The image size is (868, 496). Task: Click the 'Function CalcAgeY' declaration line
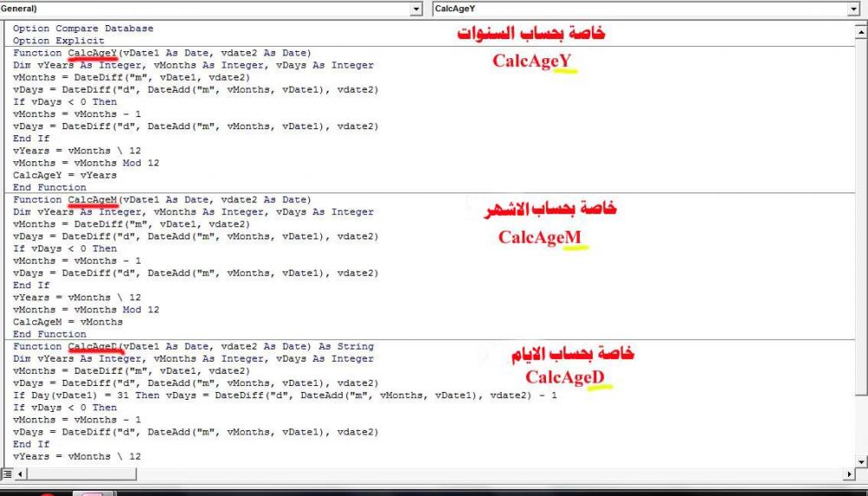tap(162, 53)
